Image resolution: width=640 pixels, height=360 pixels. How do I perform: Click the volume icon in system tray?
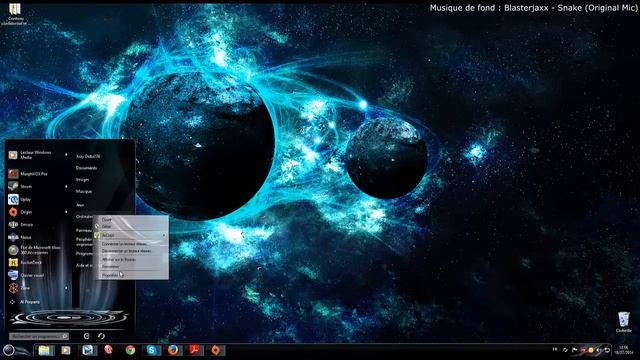point(599,350)
